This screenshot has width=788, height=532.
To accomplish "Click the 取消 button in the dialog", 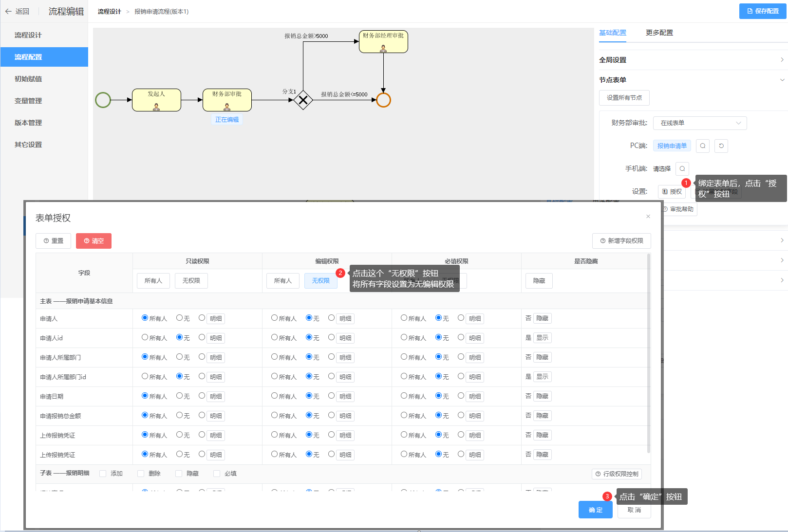I will [634, 510].
